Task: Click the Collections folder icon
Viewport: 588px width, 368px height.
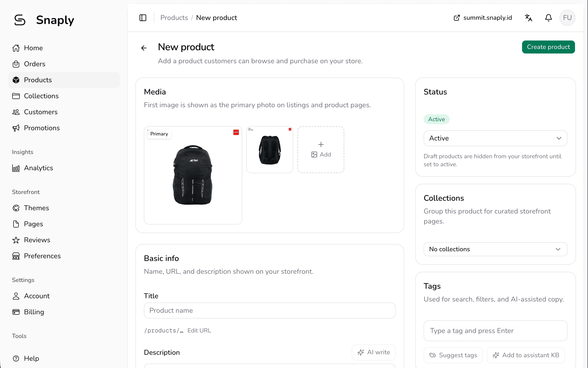Action: point(16,96)
